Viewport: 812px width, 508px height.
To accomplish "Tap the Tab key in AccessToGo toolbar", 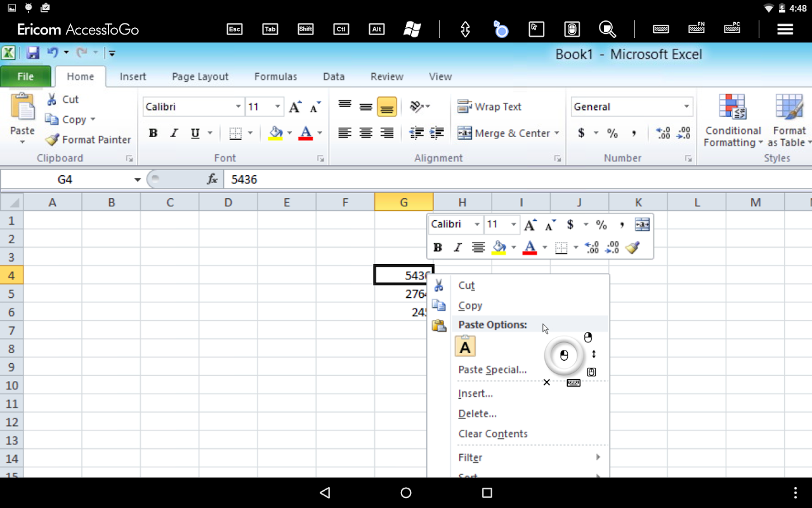I will point(270,29).
